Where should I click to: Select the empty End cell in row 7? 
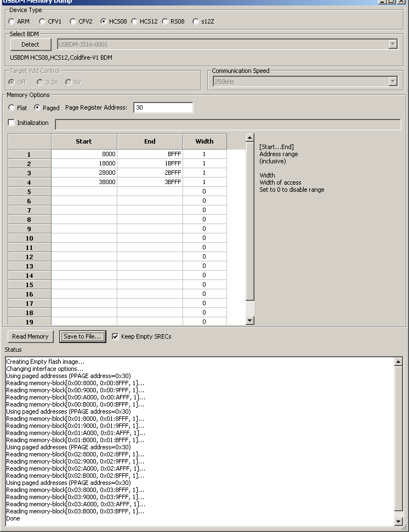150,210
